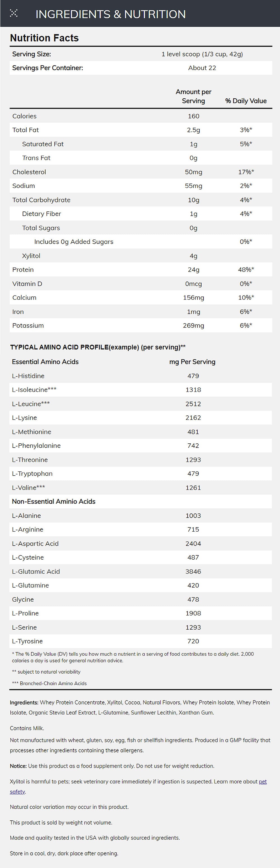Screen dimensions: 280x868
Task: Select the L-Leucine row label
Action: tap(31, 404)
